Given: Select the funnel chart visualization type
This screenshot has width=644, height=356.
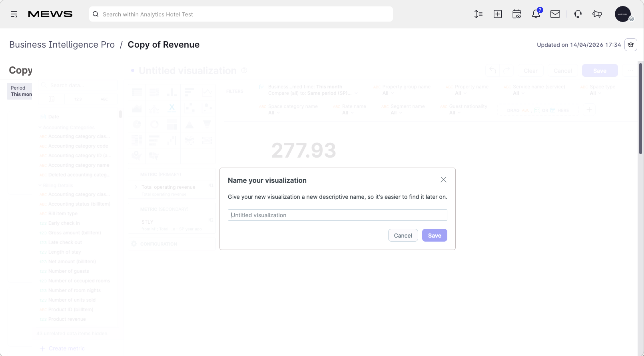Looking at the screenshot, I should click(x=207, y=124).
